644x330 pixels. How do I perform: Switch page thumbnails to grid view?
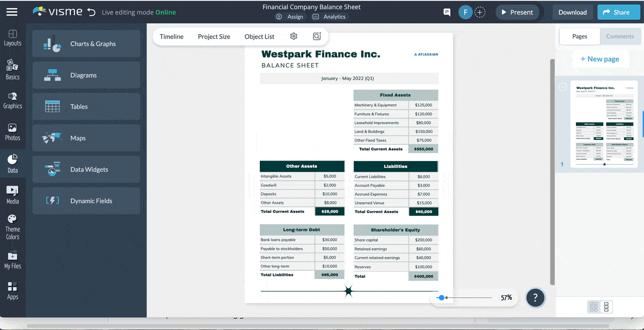point(594,307)
